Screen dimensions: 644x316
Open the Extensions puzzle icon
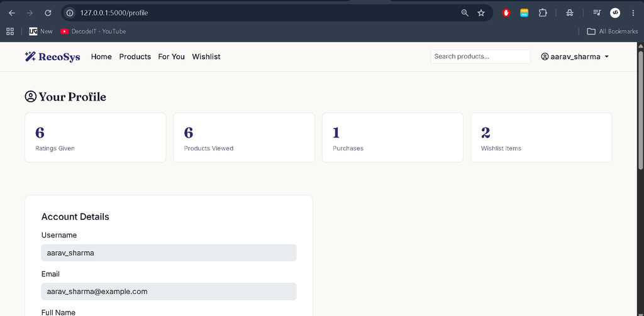[543, 13]
